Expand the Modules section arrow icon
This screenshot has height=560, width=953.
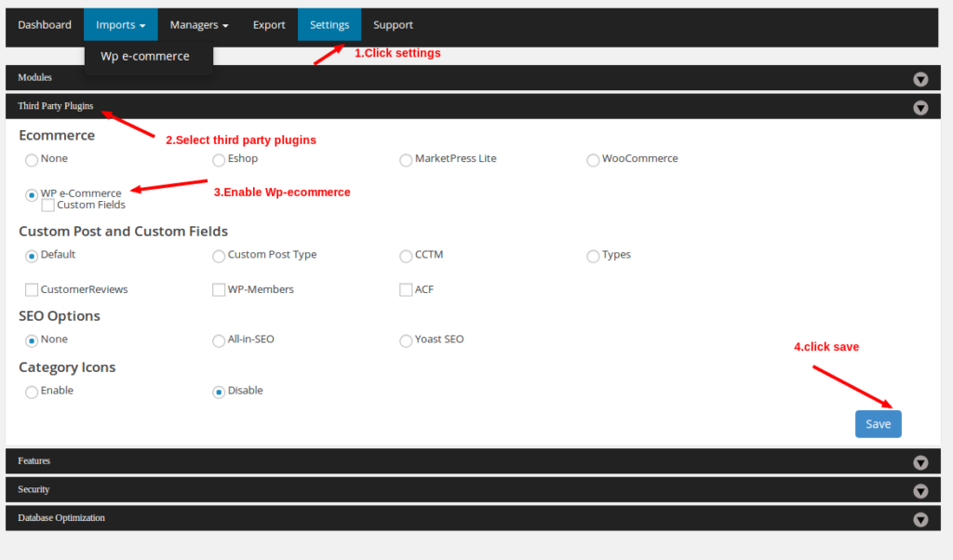click(920, 80)
